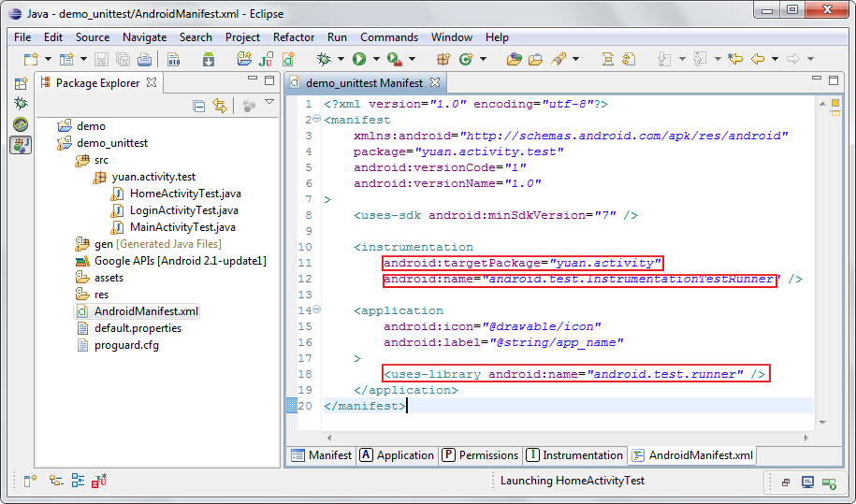The height and width of the screenshot is (504, 856).
Task: Select the default.properties file
Action: point(128,328)
